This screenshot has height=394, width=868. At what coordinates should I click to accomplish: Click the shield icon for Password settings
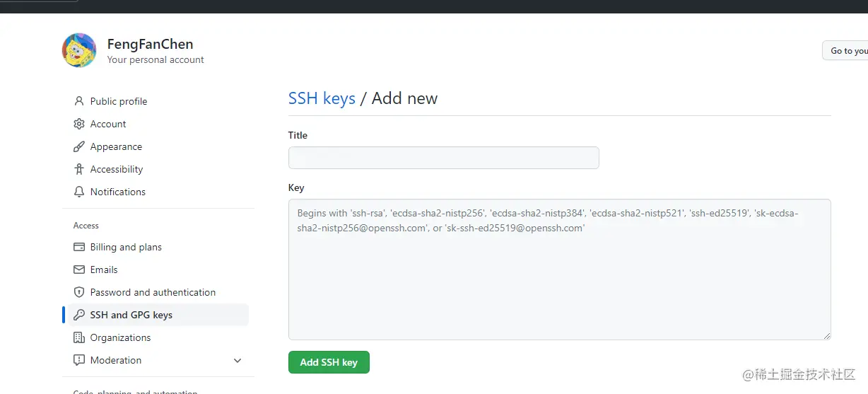(79, 292)
